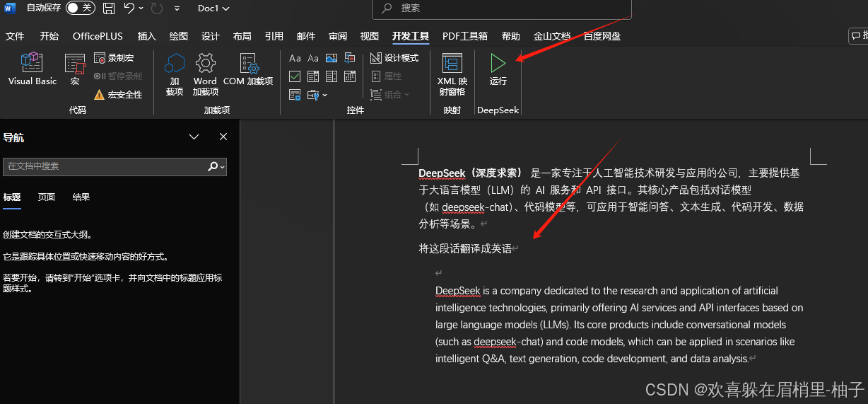Insert building block gallery content control

350,58
